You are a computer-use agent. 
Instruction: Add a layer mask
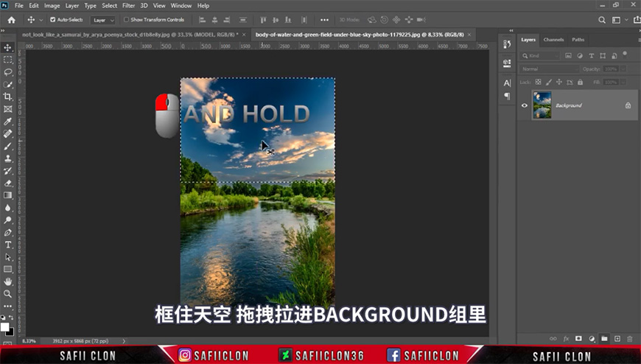coord(578,339)
